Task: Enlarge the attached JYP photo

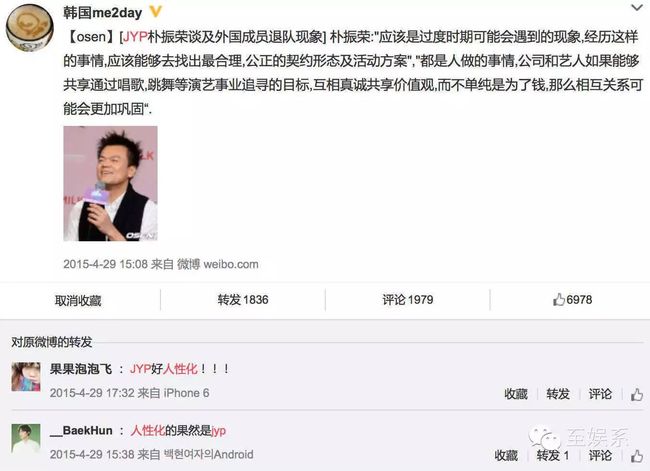Action: (x=110, y=183)
